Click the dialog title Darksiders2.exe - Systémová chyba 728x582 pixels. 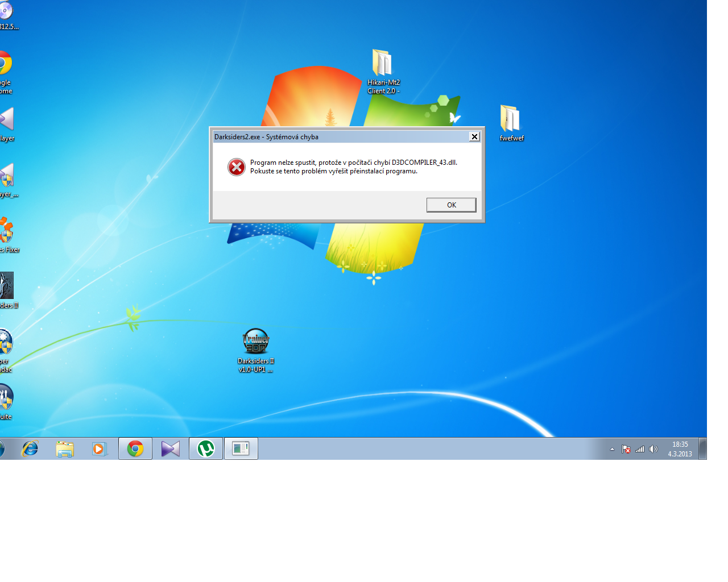[266, 137]
